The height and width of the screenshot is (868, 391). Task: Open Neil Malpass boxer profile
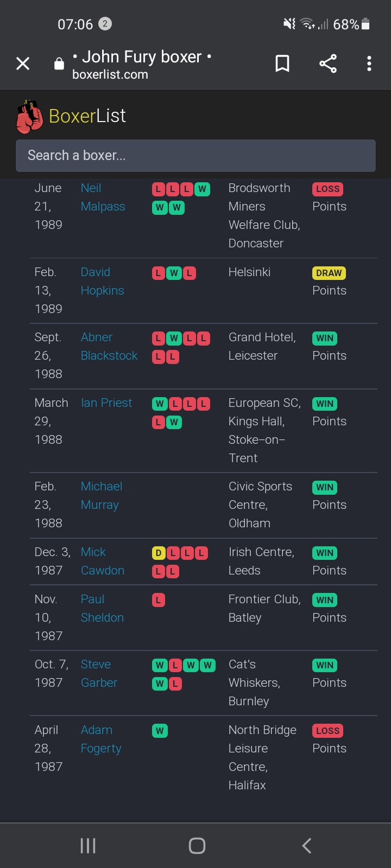coord(103,197)
